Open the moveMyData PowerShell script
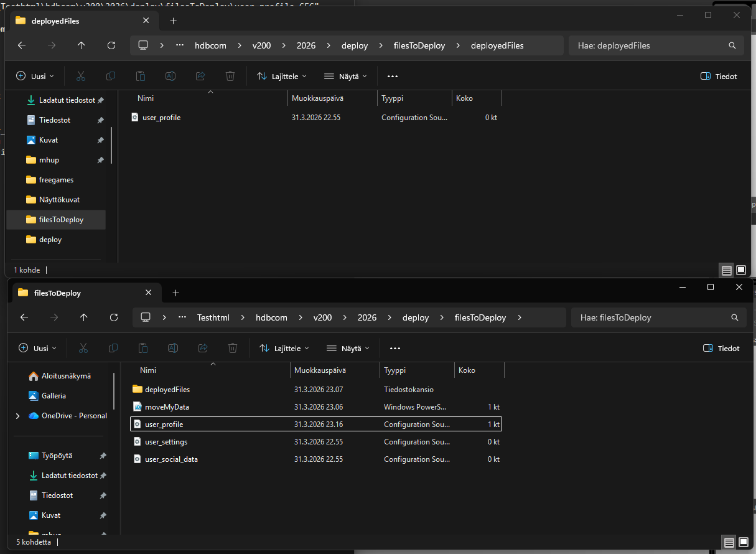The width and height of the screenshot is (756, 554). point(166,407)
